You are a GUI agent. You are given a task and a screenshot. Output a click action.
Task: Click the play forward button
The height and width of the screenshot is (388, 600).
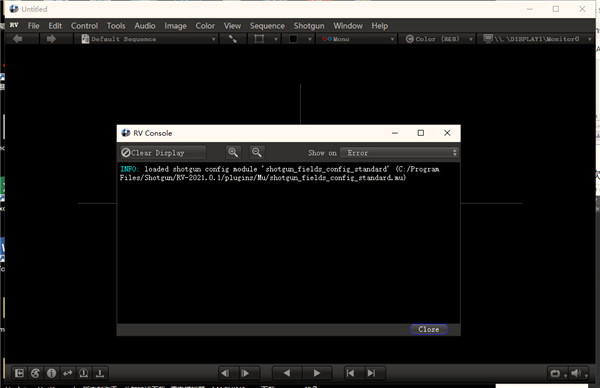(x=316, y=373)
